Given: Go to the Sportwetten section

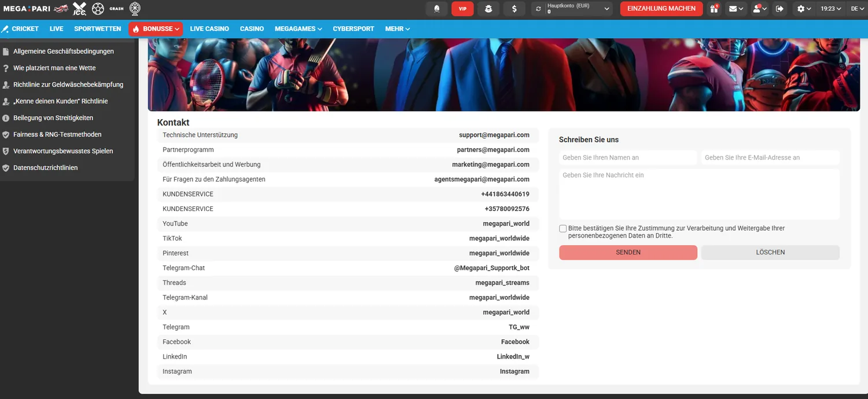Looking at the screenshot, I should 98,29.
